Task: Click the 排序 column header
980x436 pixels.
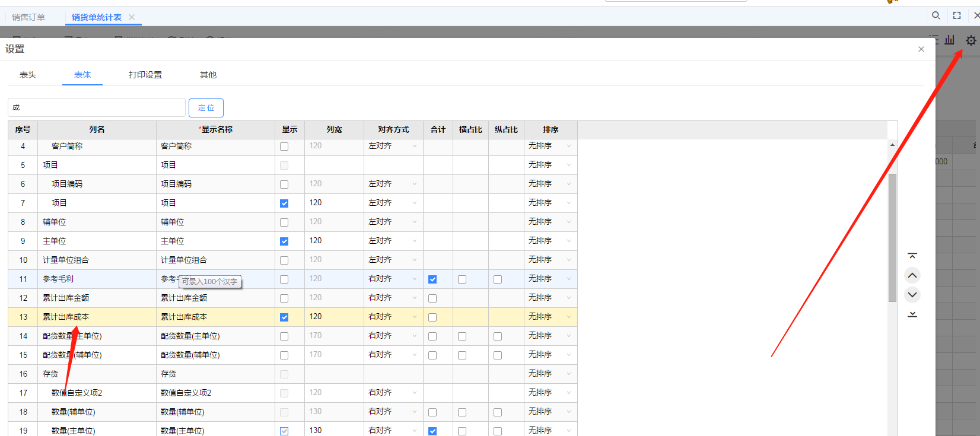Action: [x=551, y=129]
